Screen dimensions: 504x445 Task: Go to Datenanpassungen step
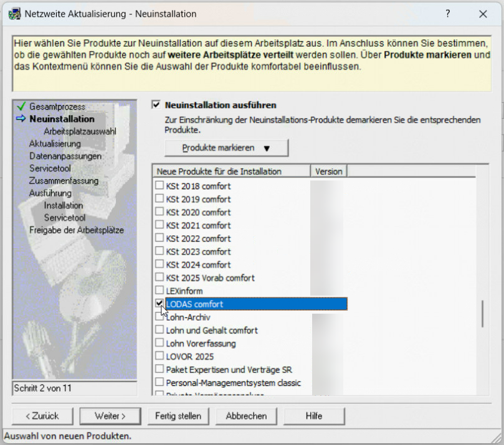pyautogui.click(x=65, y=156)
